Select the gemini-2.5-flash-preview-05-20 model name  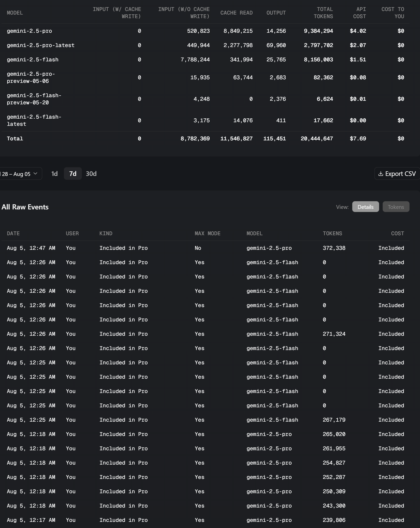[x=34, y=99]
